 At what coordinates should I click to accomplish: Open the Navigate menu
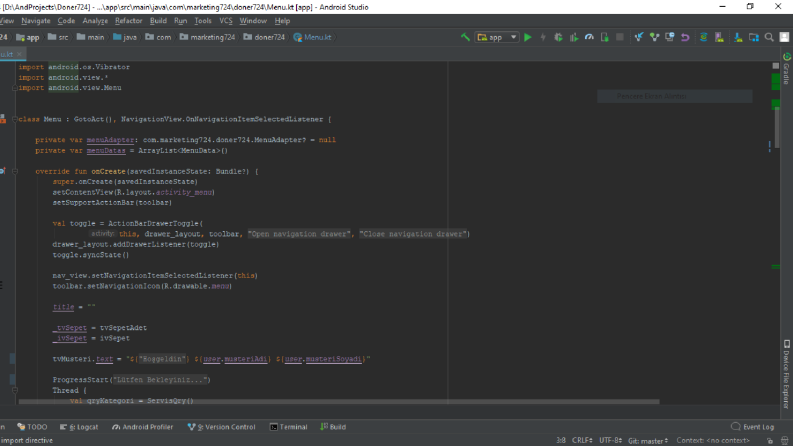coord(36,21)
